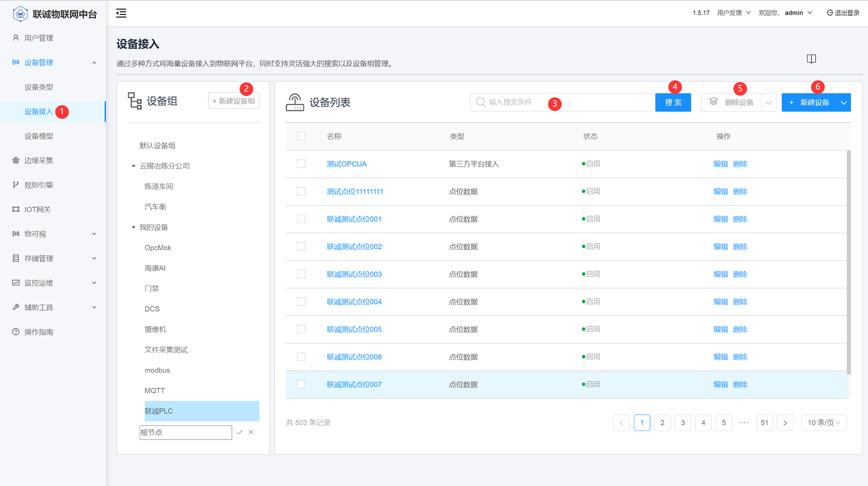Click the 存储管理 storage icon
This screenshot has height=486, width=868.
pos(16,258)
